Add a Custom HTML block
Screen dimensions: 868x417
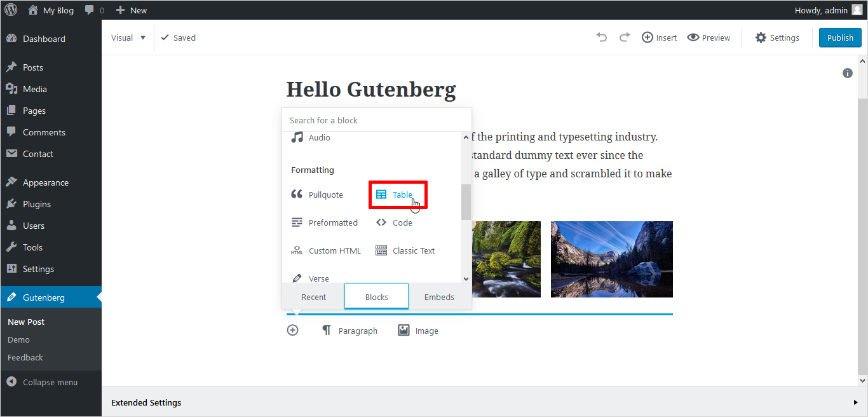326,251
